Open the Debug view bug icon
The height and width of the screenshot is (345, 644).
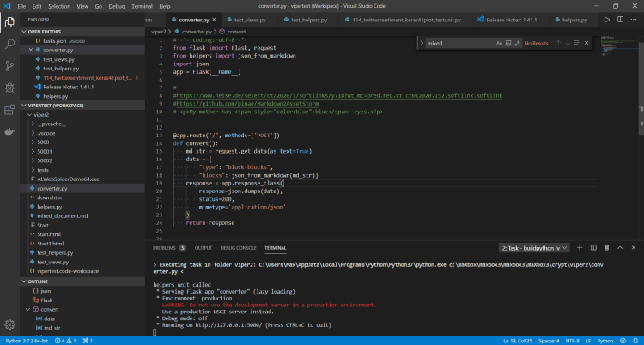pyautogui.click(x=9, y=88)
